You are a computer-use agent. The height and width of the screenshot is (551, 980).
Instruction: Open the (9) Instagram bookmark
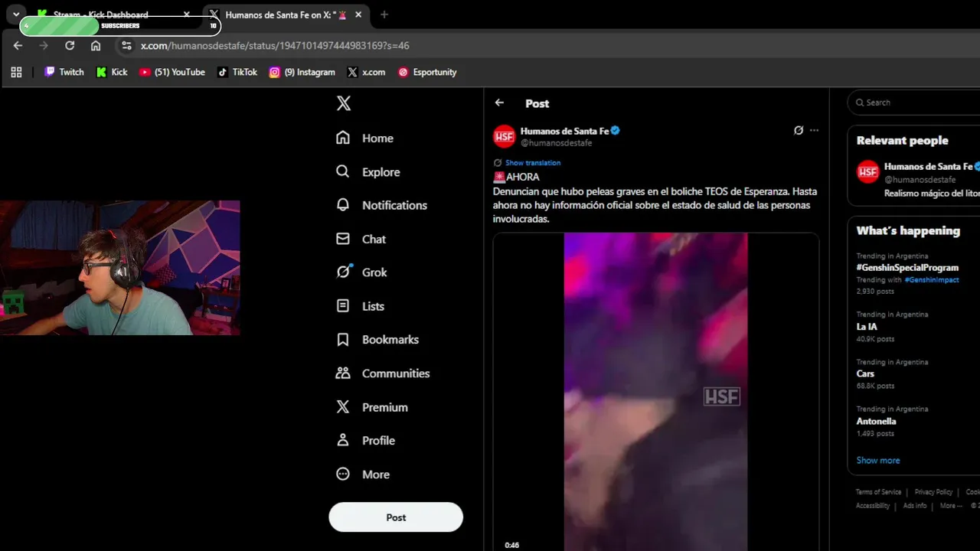click(302, 72)
